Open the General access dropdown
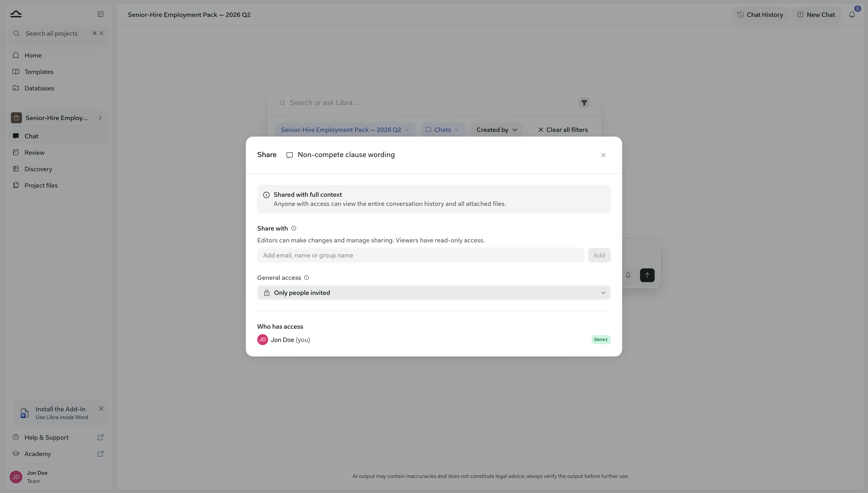The width and height of the screenshot is (868, 493). tap(434, 293)
